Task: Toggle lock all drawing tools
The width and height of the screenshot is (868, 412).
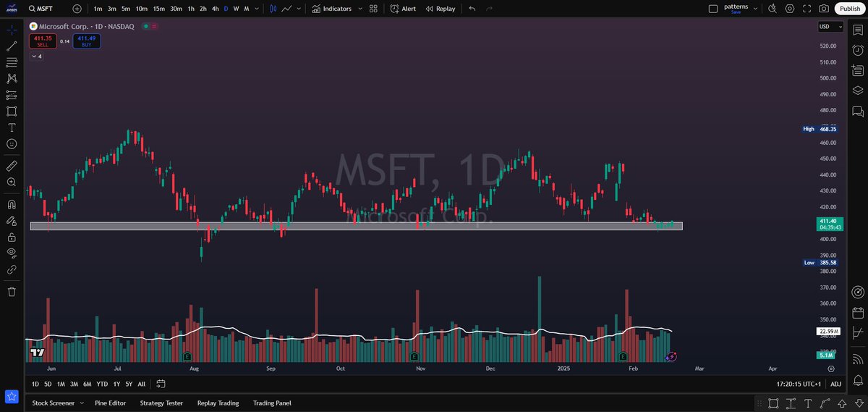Action: pyautogui.click(x=12, y=237)
